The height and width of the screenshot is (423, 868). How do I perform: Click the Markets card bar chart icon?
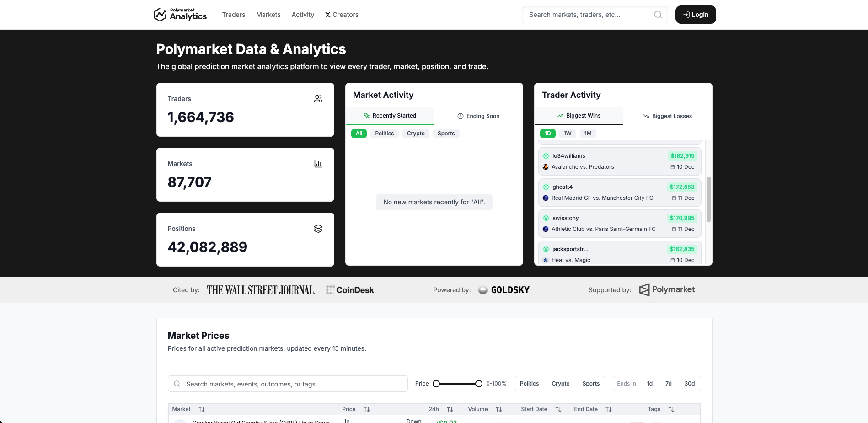point(318,164)
